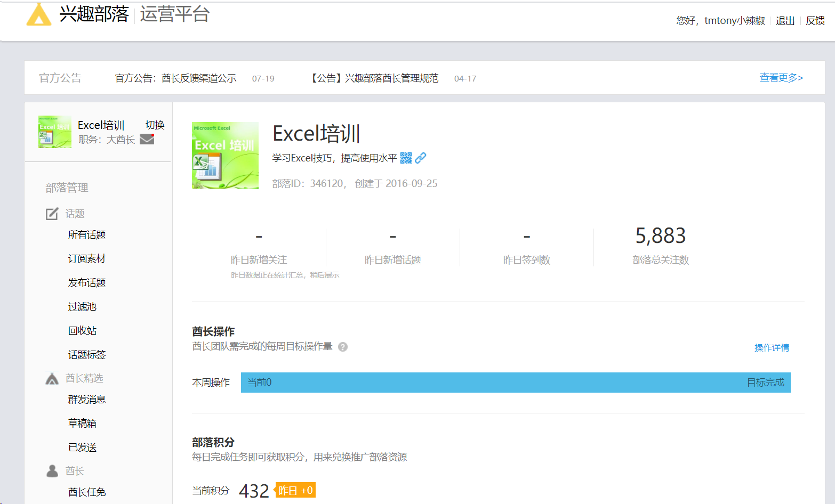Open 过滤池 menu item
This screenshot has height=504, width=835.
pos(82,307)
